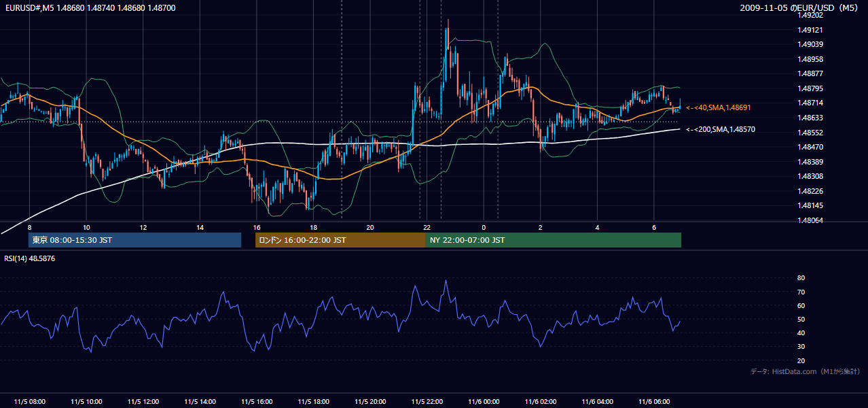Click the 11/5 14:00 time label
This screenshot has height=408, width=868.
point(200,402)
